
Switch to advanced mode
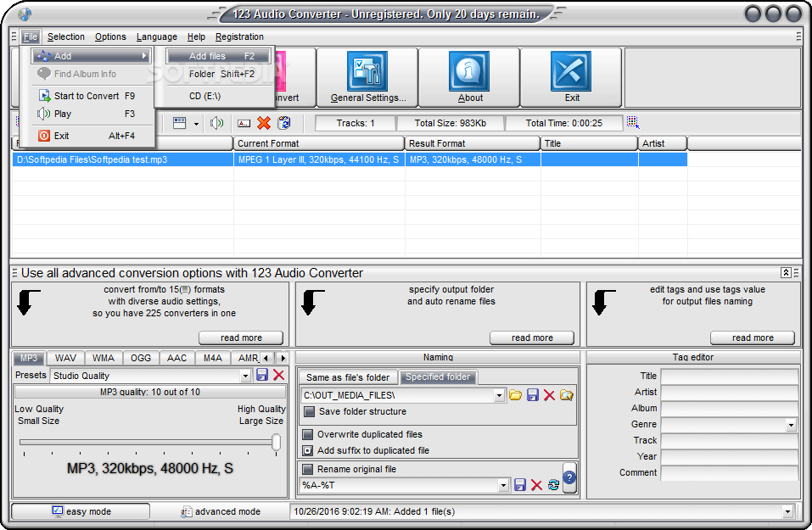tap(220, 511)
